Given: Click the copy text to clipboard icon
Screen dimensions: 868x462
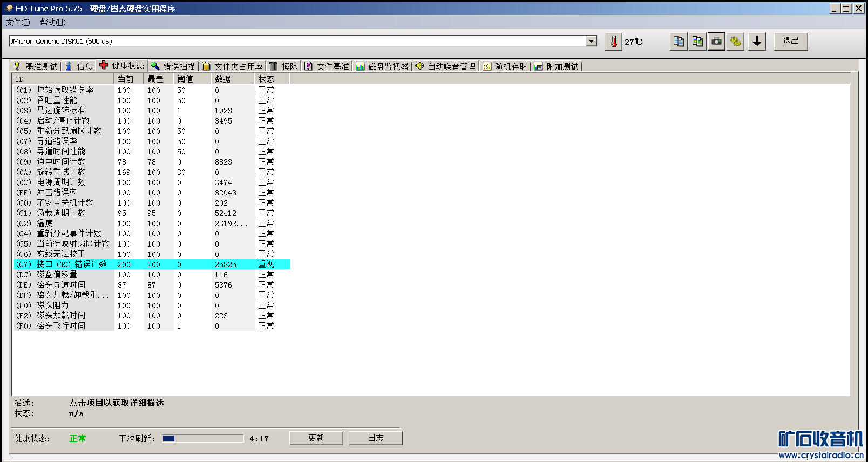Looking at the screenshot, I should pos(679,42).
